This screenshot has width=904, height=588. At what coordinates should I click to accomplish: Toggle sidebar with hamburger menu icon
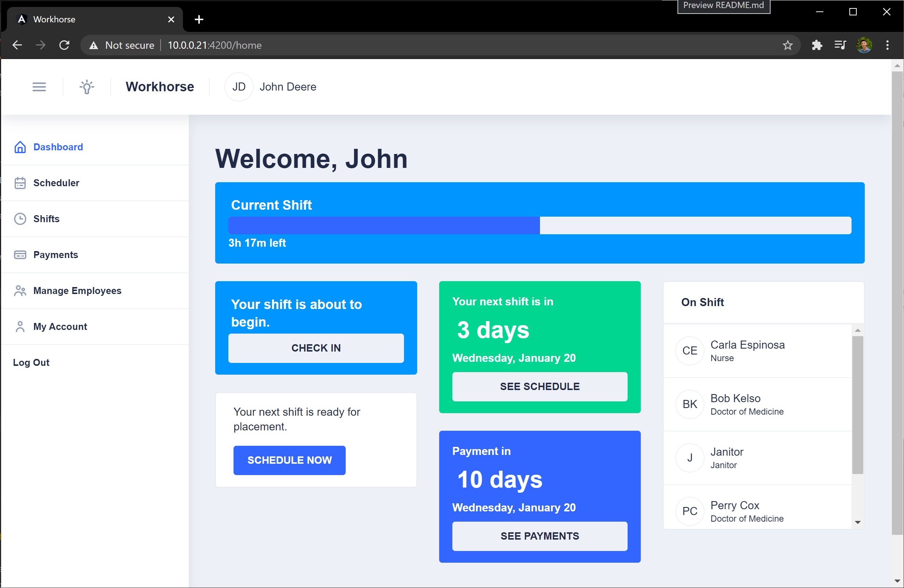(39, 87)
